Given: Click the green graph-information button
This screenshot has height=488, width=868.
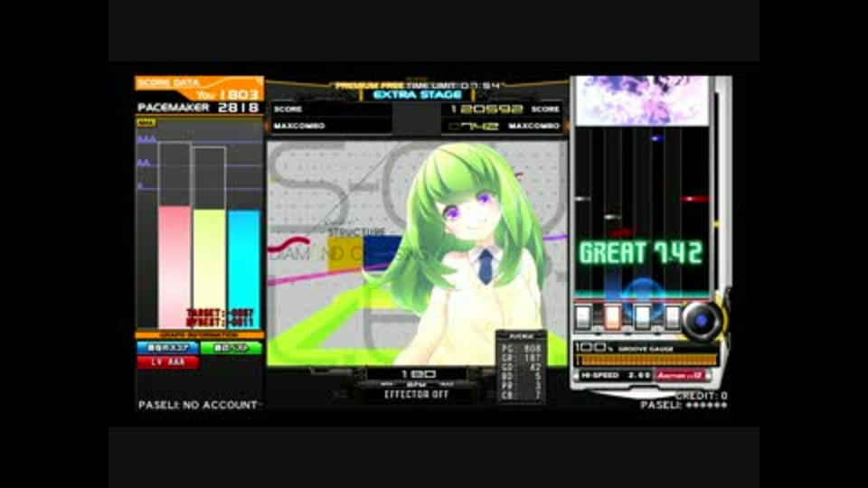Looking at the screenshot, I should 231,348.
